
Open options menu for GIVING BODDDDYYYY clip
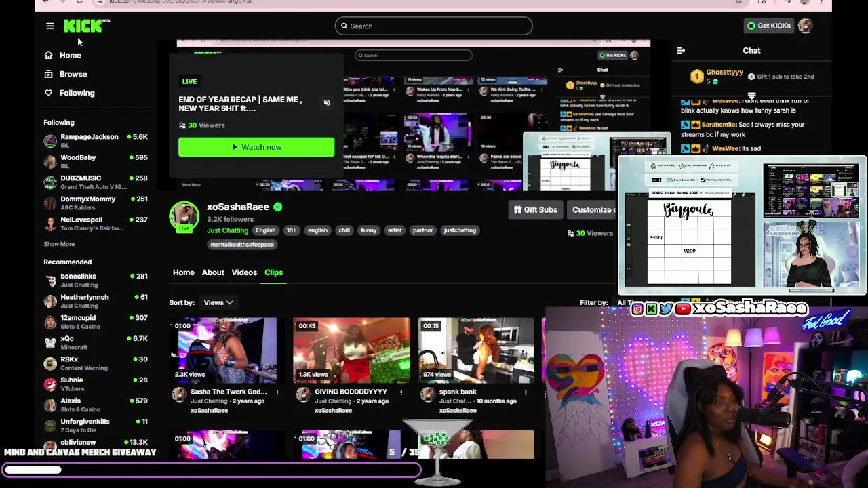pyautogui.click(x=401, y=392)
